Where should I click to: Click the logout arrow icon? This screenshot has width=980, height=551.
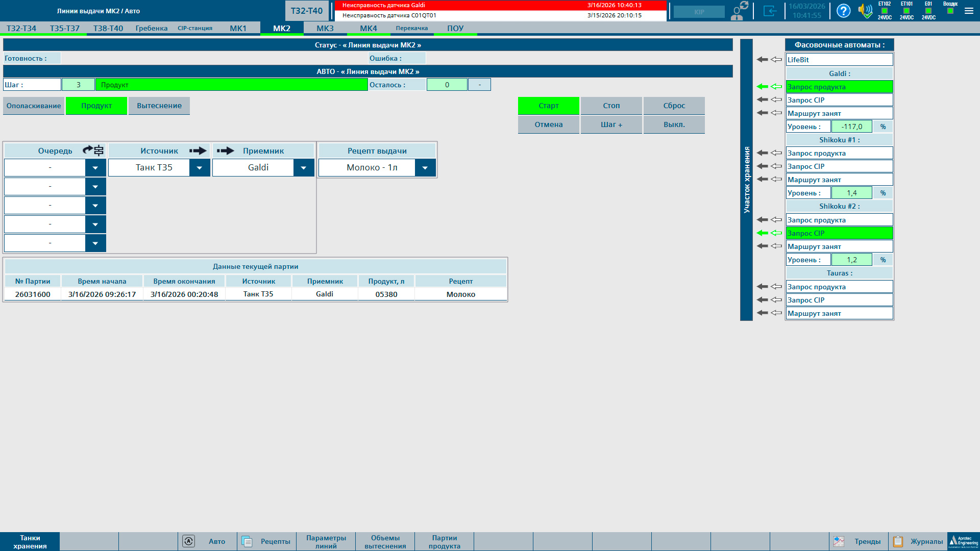pyautogui.click(x=770, y=11)
